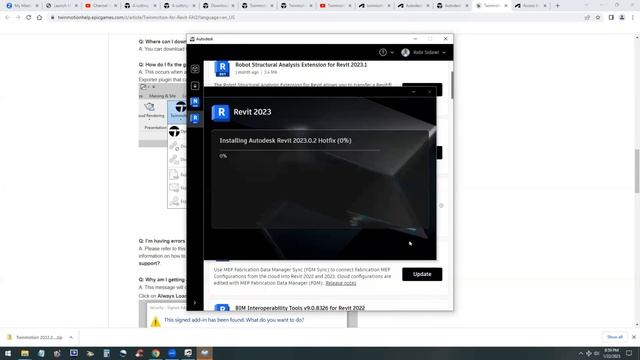
Task: Open the top sidebar icon in Autodesk window
Action: [195, 69]
